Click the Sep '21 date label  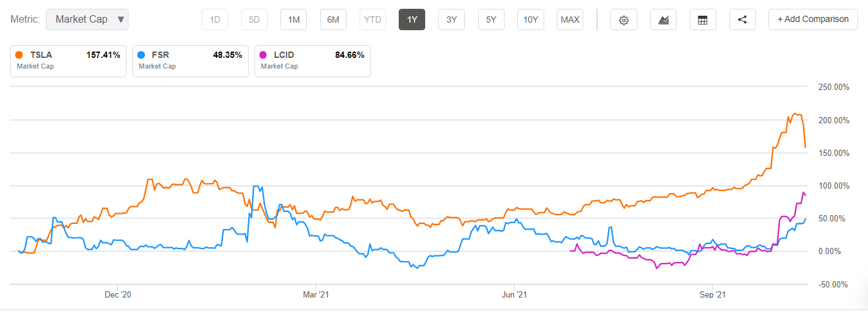712,294
